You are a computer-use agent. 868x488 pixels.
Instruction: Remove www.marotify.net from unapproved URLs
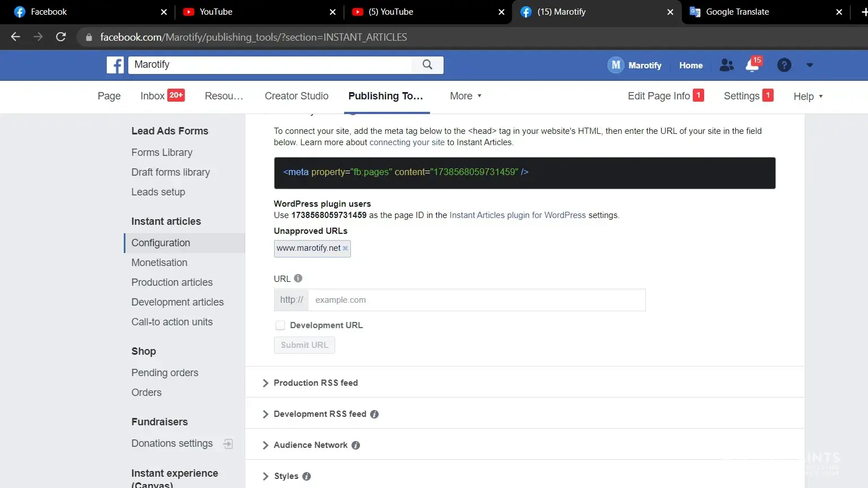345,249
